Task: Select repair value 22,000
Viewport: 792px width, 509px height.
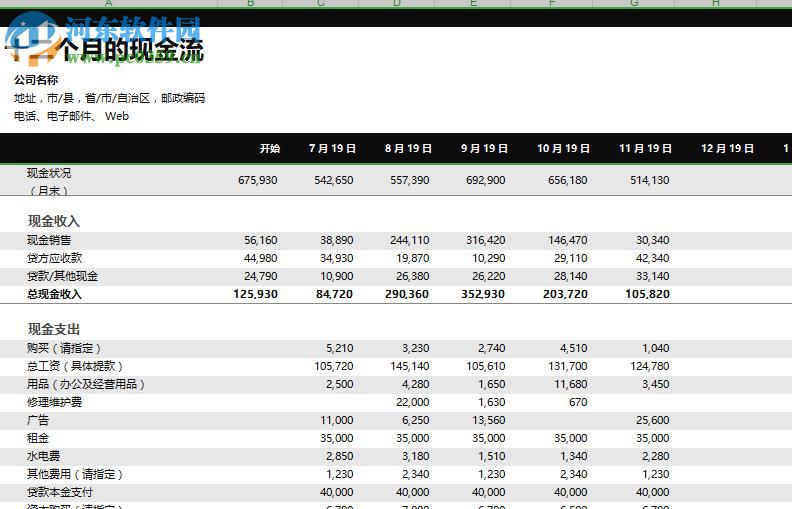Action: pyautogui.click(x=413, y=402)
